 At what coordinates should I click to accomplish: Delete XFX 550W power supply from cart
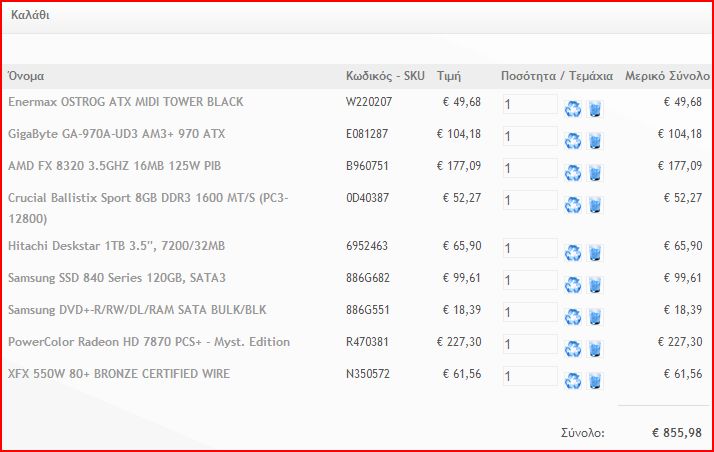pos(595,381)
